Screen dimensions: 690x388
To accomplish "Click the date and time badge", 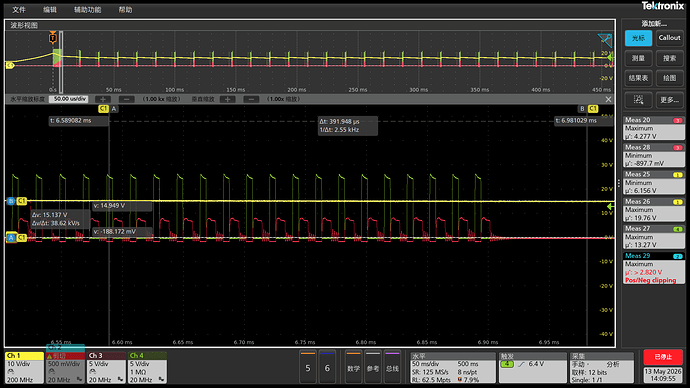I will (x=663, y=375).
